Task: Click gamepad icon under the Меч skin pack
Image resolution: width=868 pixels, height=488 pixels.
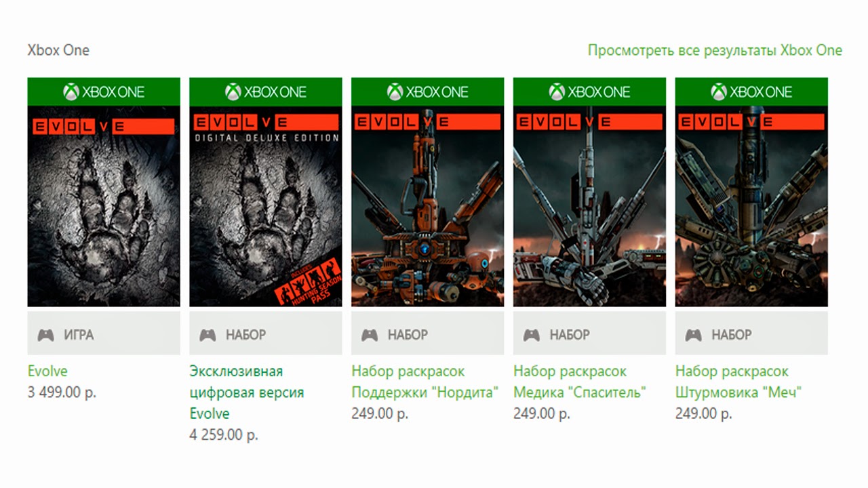Action: (x=694, y=335)
